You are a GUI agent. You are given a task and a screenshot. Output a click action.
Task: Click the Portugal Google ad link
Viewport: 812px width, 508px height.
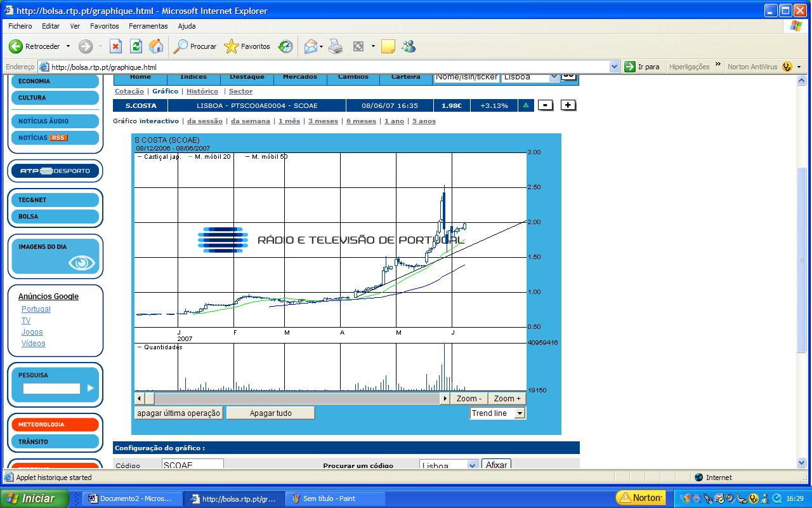point(36,309)
